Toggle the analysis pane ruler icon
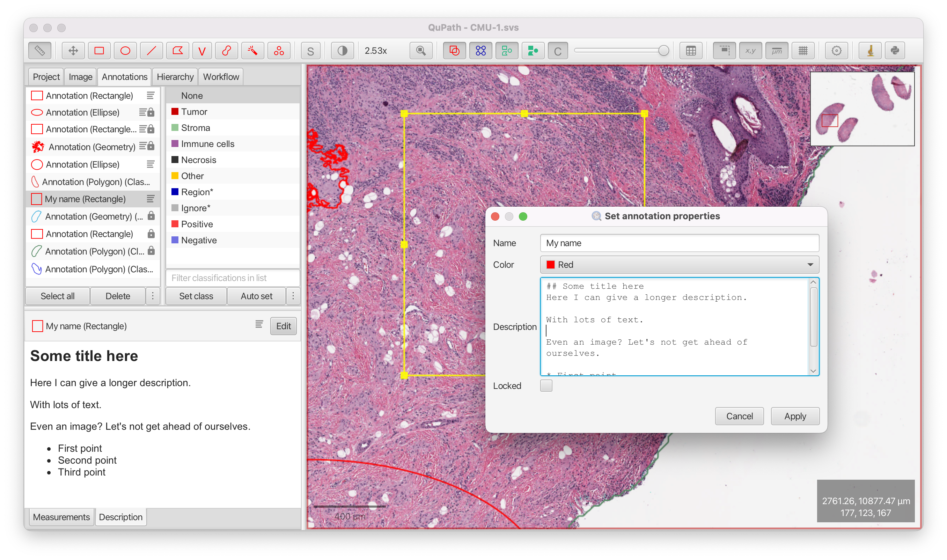The image size is (947, 560). click(x=39, y=51)
